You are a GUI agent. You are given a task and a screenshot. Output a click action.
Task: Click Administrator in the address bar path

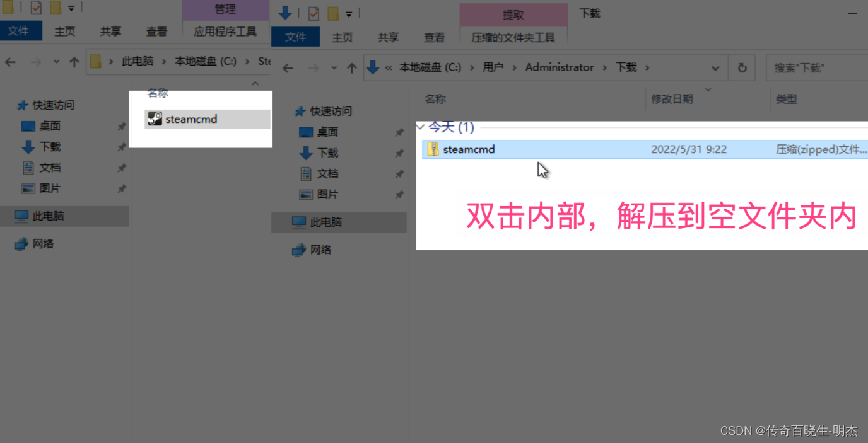[x=560, y=67]
